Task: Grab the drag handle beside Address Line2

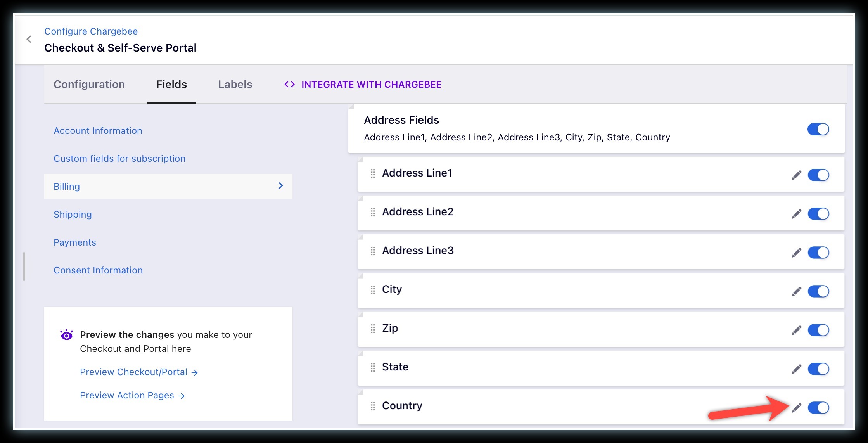Action: click(x=373, y=212)
